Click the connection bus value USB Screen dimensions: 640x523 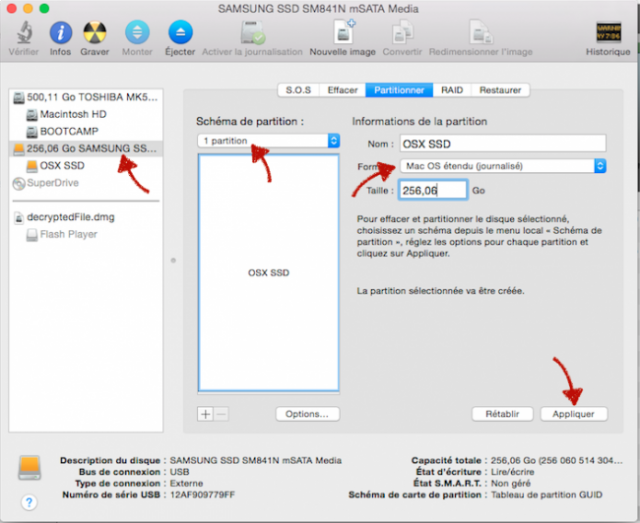(x=180, y=472)
